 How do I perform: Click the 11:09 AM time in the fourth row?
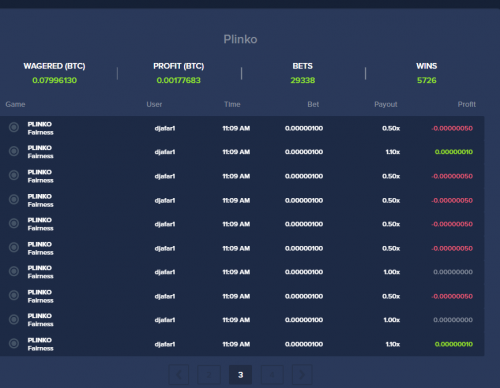click(x=236, y=200)
